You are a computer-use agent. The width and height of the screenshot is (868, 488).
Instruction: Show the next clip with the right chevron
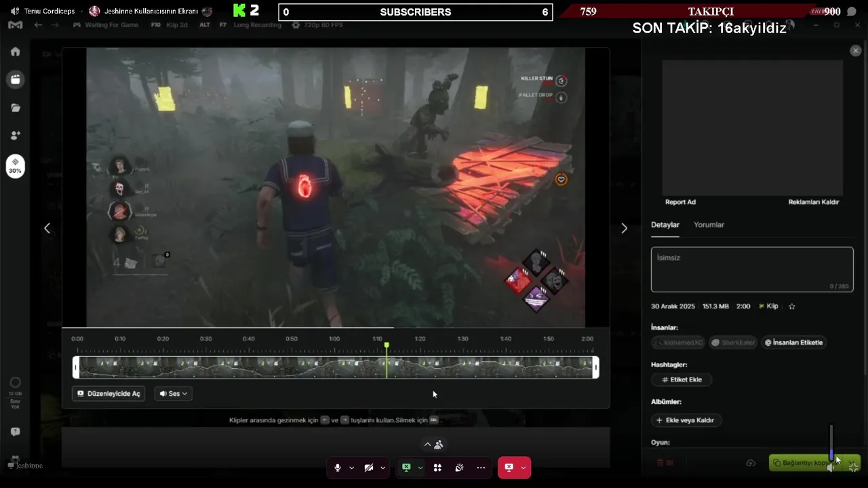[625, 228]
